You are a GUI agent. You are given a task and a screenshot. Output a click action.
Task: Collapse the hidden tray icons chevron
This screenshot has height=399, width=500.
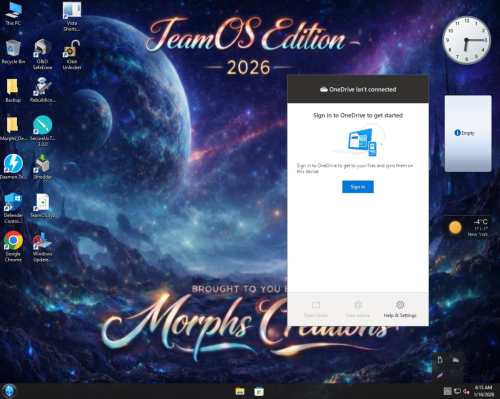[448, 391]
